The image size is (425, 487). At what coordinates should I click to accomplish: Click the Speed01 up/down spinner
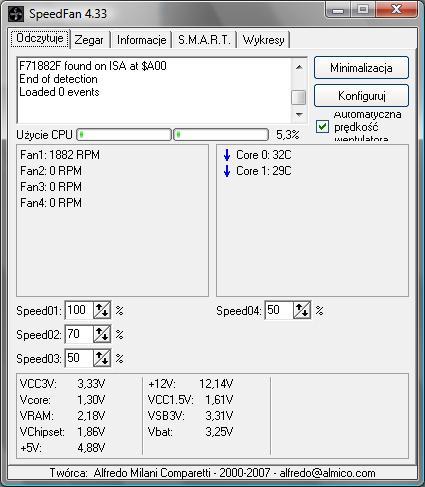(102, 311)
